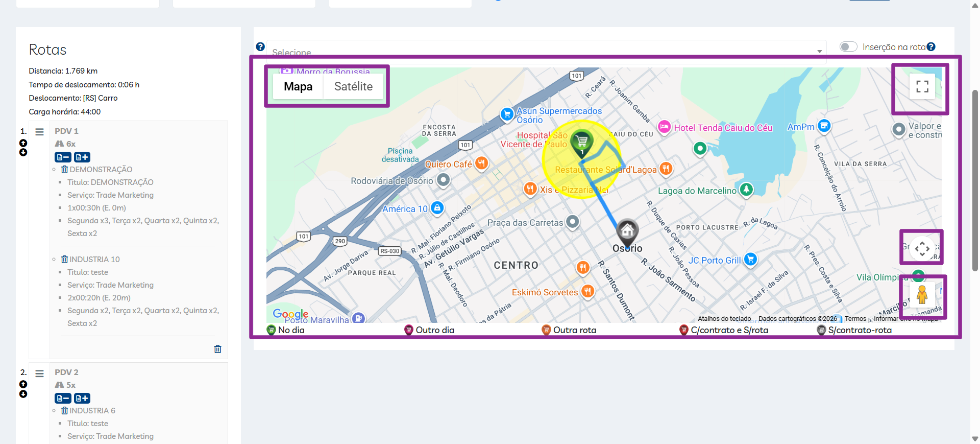Viewport: 980px width, 444px height.
Task: Click the remove-document icon under PDV 2
Action: 63,399
